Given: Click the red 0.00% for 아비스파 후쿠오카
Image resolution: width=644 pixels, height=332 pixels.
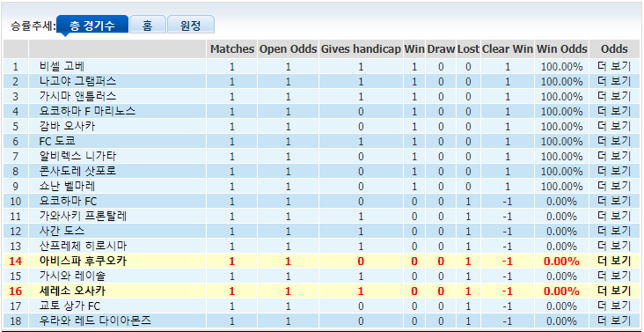Looking at the screenshot, I should tap(561, 262).
